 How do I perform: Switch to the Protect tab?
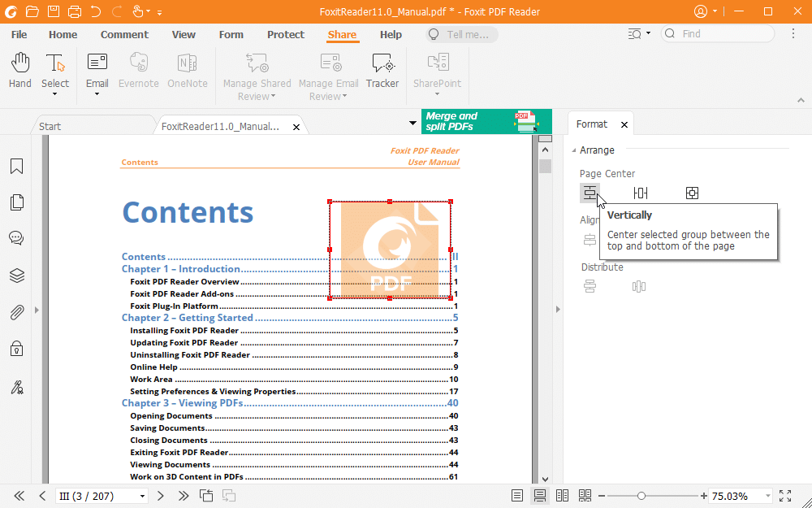coord(285,34)
